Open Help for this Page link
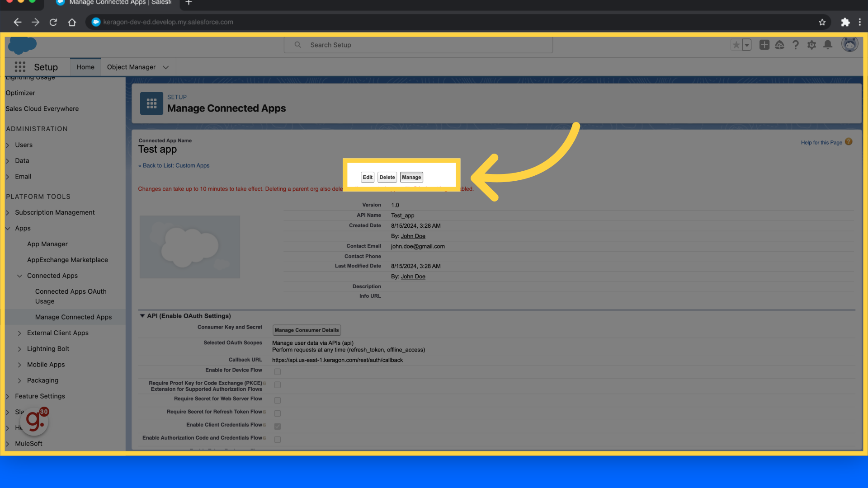Image resolution: width=868 pixels, height=488 pixels. coord(821,142)
